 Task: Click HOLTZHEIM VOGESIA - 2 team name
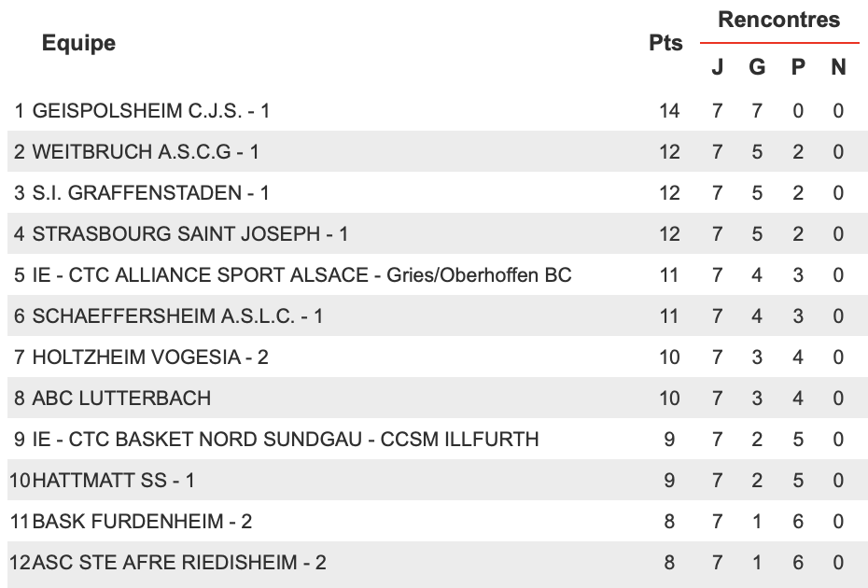[x=150, y=357]
